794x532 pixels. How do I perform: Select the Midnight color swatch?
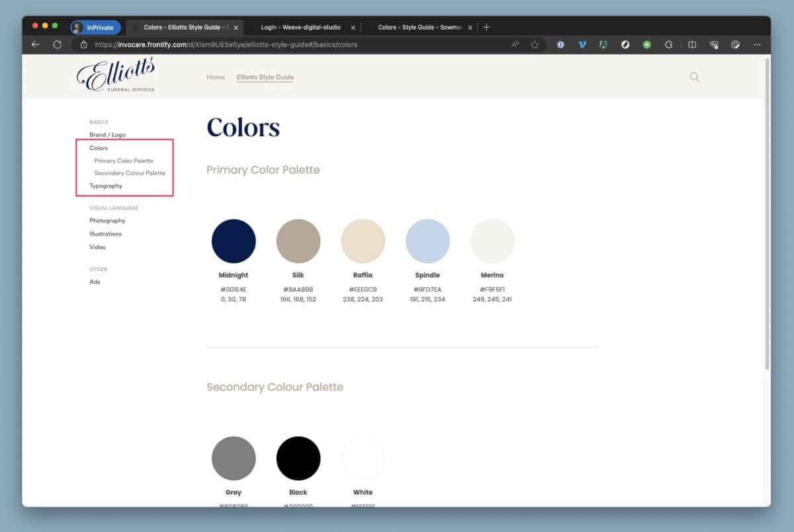(234, 240)
